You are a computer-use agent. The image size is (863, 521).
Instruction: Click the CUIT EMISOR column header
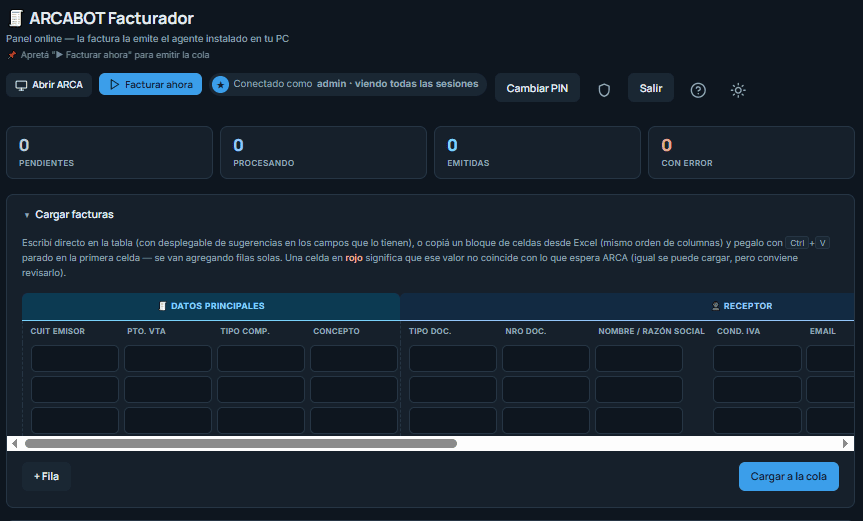[x=58, y=331]
